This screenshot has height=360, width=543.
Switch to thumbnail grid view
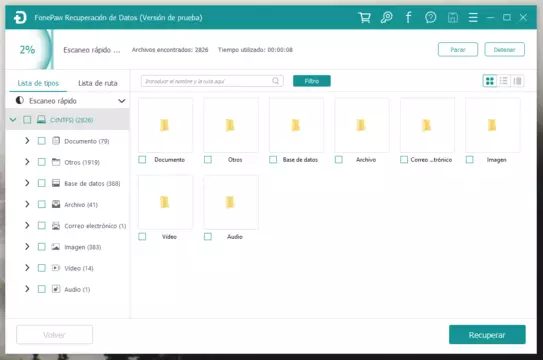coord(490,81)
